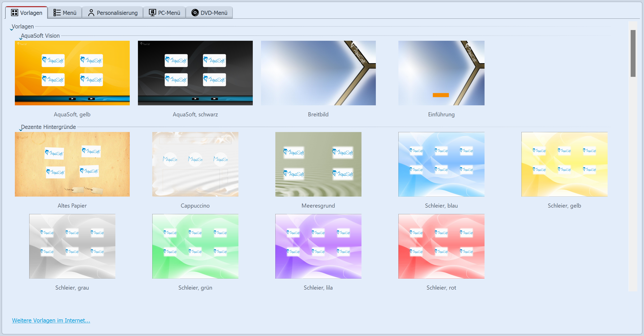Image resolution: width=644 pixels, height=336 pixels.
Task: Click the vertical scrollbar thumb
Action: [633, 53]
